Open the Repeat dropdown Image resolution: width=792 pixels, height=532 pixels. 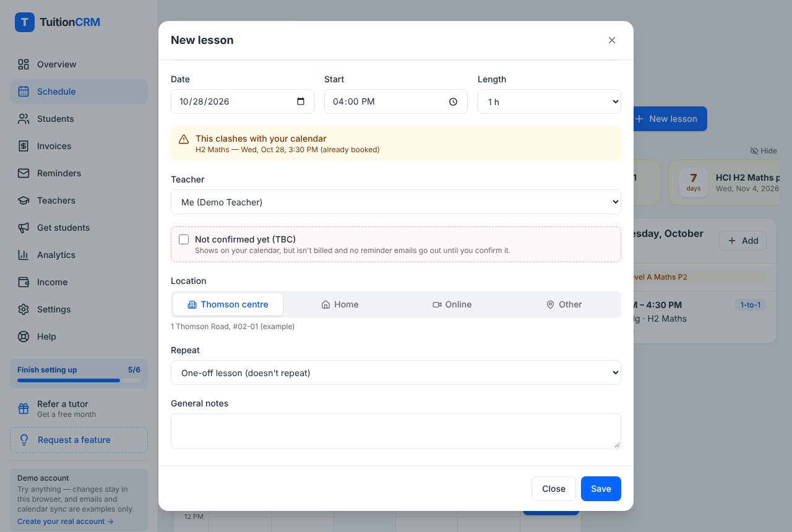coord(396,372)
